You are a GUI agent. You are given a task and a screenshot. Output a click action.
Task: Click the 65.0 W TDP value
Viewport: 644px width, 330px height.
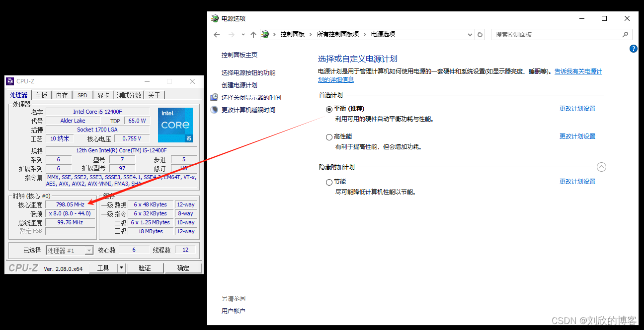click(x=137, y=121)
